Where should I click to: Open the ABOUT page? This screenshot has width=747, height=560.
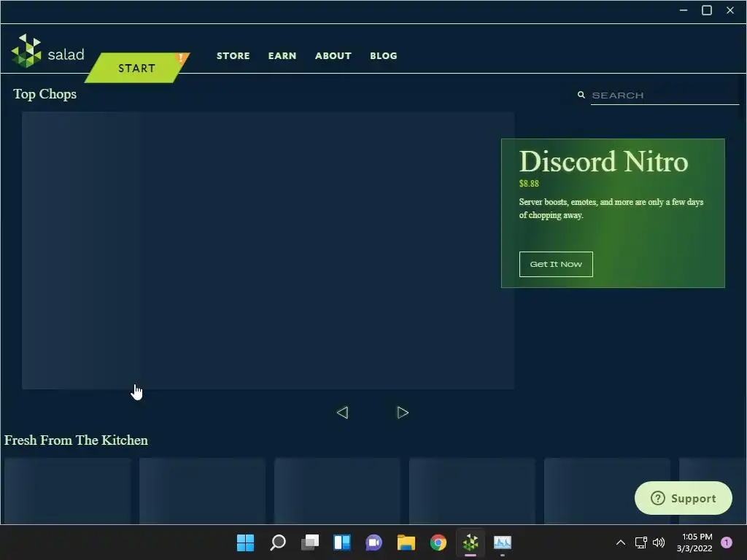pos(333,55)
